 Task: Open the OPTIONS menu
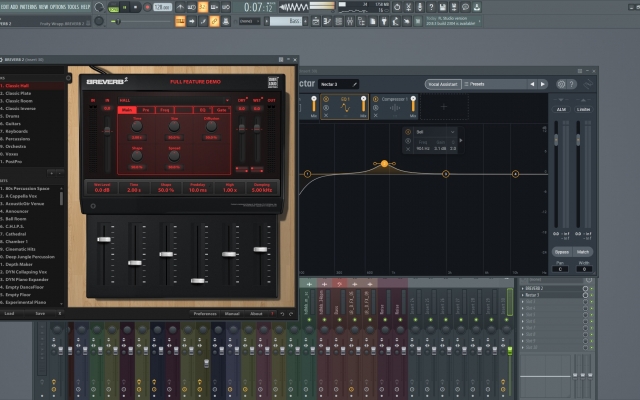[x=57, y=7]
